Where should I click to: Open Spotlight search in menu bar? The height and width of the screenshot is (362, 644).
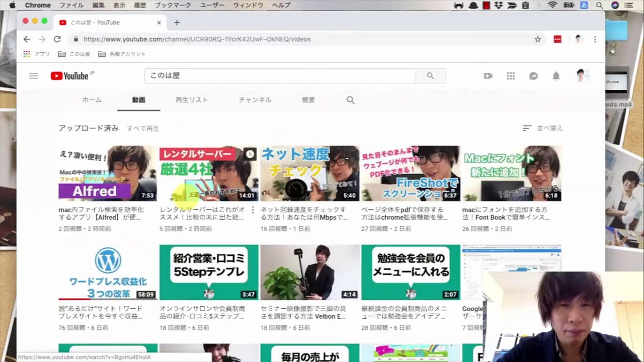point(599,5)
